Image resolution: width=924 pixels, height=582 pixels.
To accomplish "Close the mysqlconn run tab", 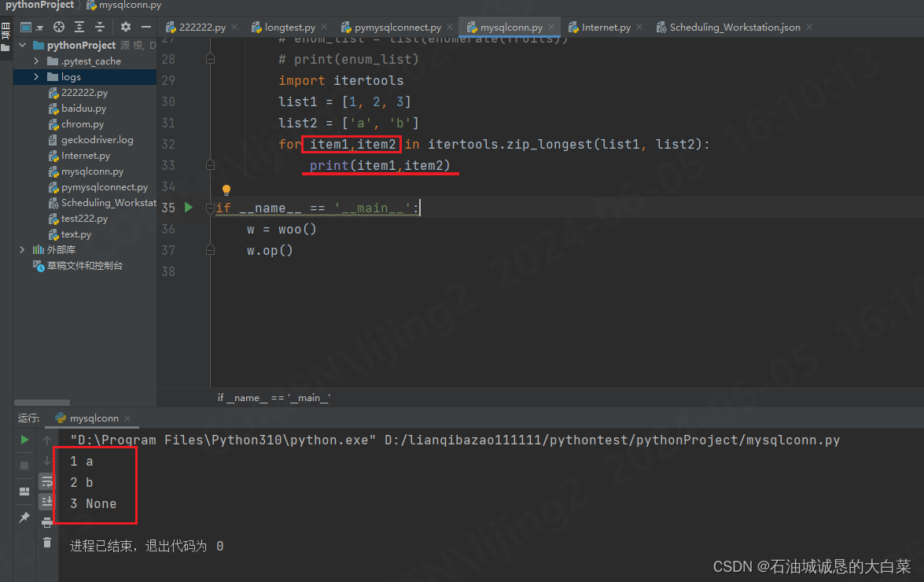I will coord(127,418).
